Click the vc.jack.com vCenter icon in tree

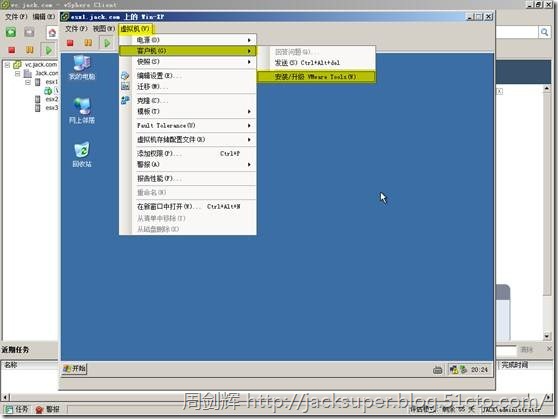(x=17, y=65)
